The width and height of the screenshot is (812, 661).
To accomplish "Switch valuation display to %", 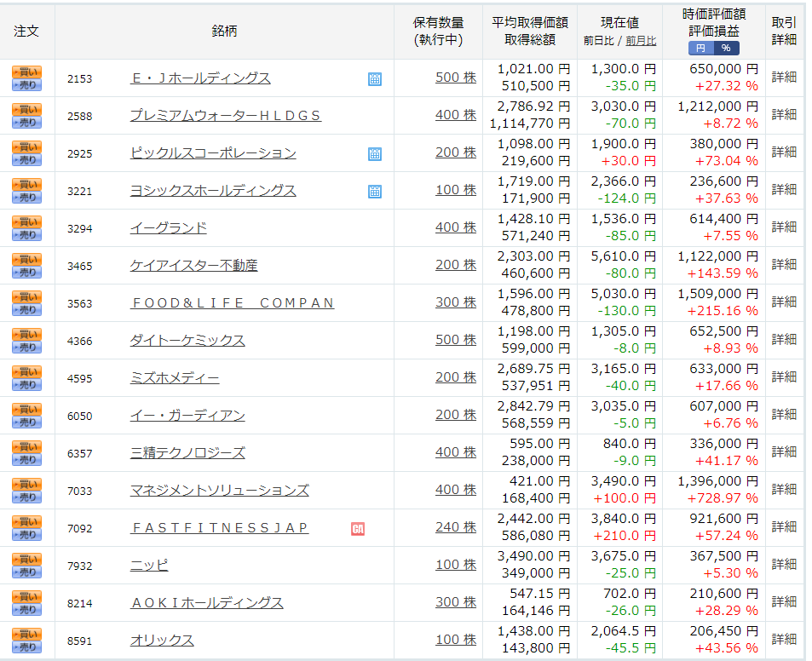I will click(x=727, y=49).
